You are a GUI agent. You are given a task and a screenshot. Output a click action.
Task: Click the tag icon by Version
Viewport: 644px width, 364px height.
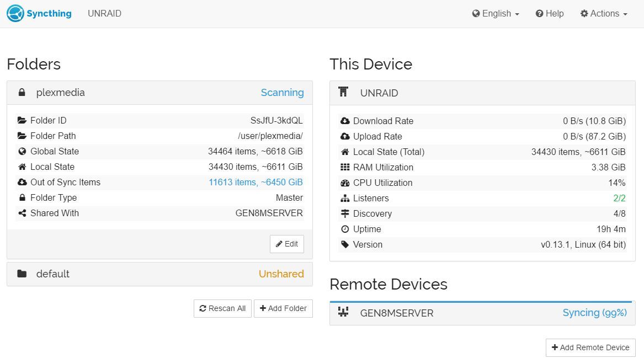pos(345,244)
